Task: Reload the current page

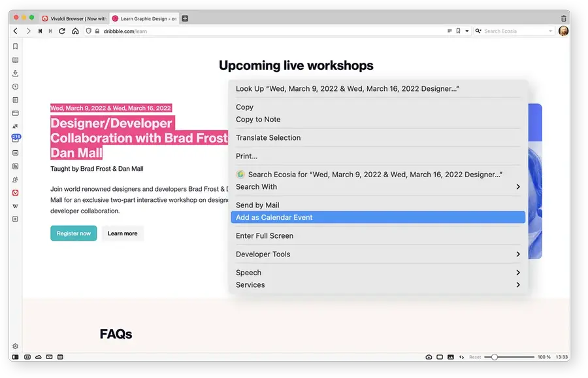Action: point(62,31)
